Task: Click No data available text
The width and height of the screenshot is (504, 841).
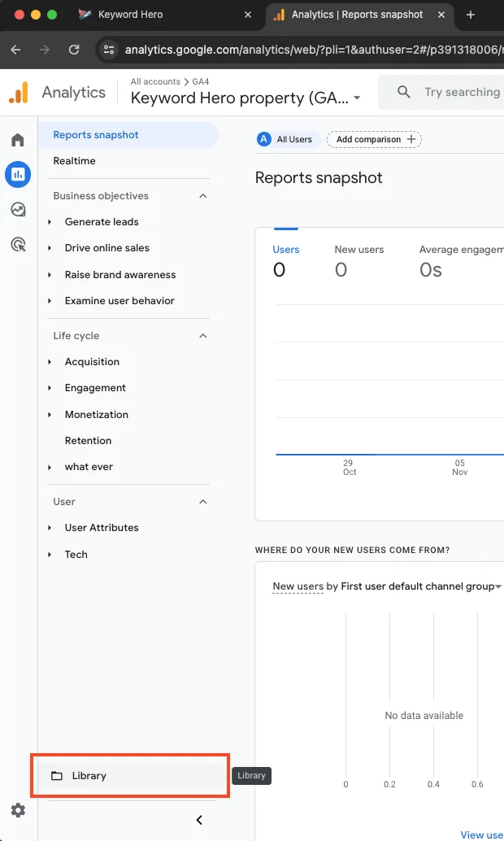Action: pyautogui.click(x=424, y=716)
